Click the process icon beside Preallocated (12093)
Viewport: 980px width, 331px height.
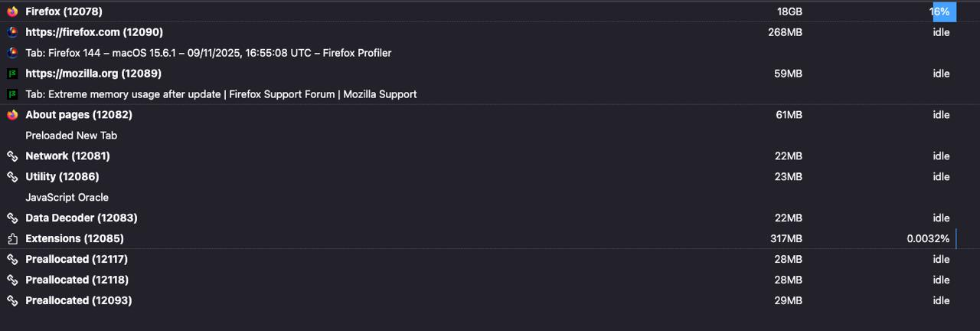[12, 301]
